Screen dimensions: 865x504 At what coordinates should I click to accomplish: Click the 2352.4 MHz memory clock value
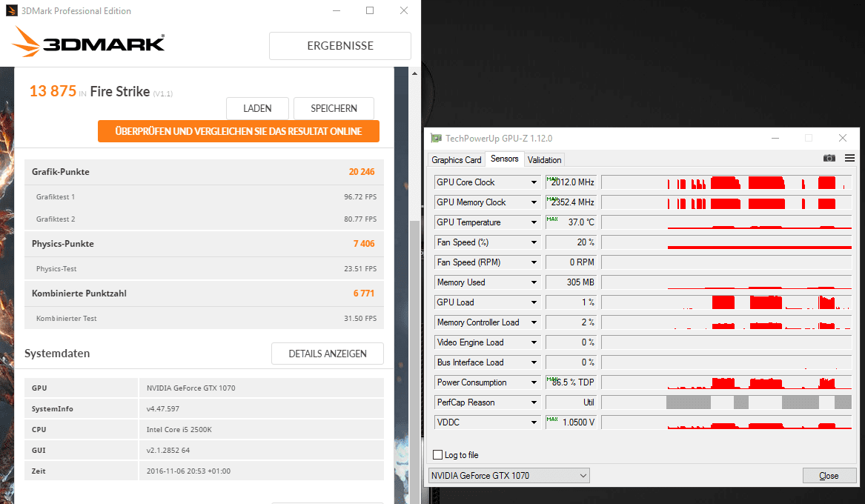(x=571, y=202)
